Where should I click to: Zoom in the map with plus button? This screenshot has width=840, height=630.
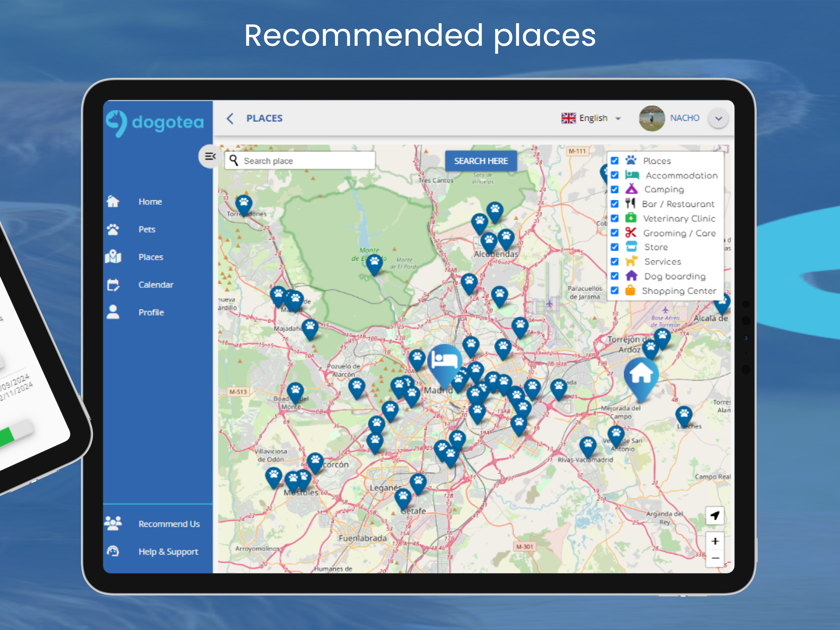(715, 541)
